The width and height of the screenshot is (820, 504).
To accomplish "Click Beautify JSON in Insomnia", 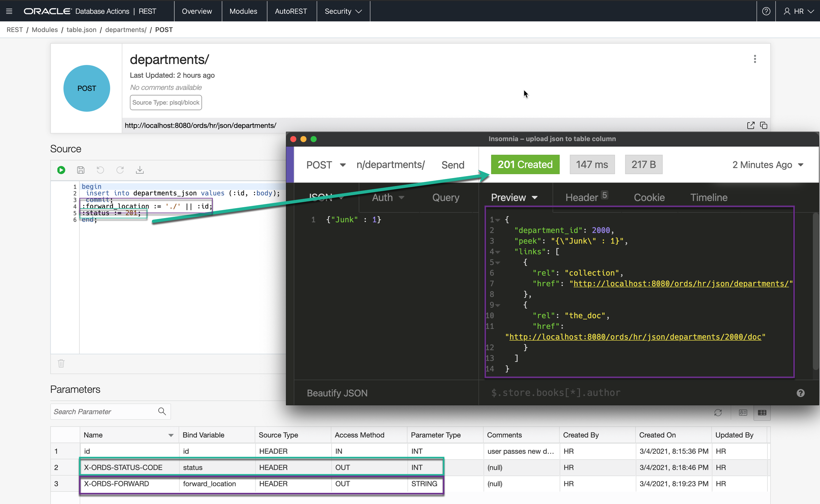I will [x=337, y=393].
